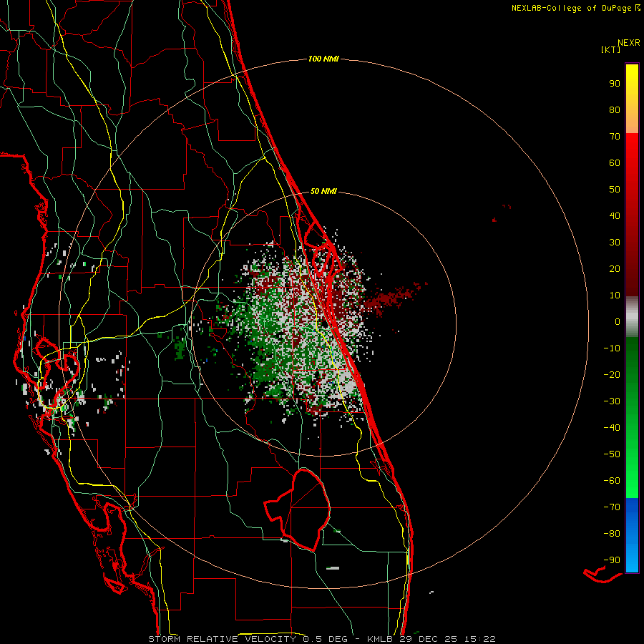Click the 15:22 timestamp text

point(479,639)
